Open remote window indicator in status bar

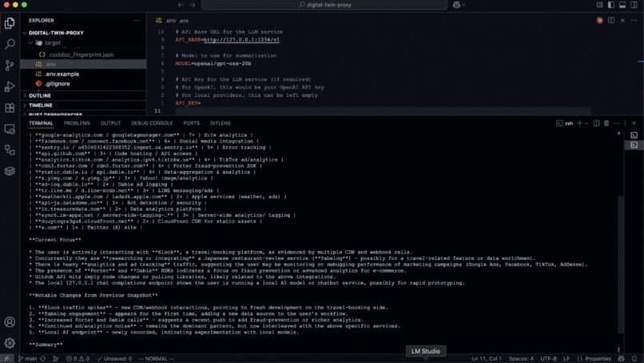tap(6, 358)
